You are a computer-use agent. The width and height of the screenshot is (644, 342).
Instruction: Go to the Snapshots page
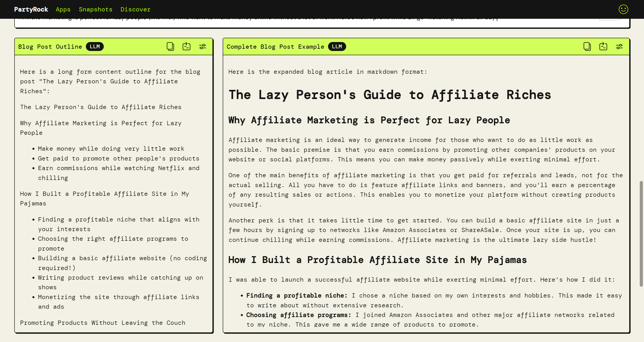pyautogui.click(x=95, y=9)
